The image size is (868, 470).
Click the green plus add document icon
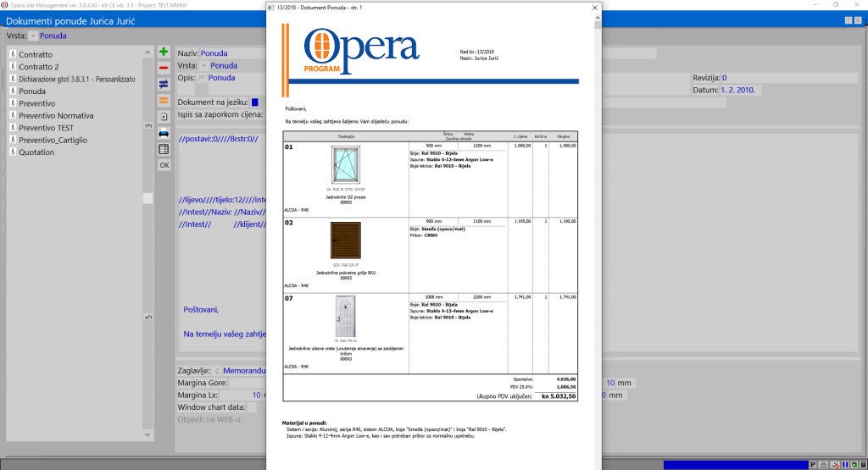[164, 53]
